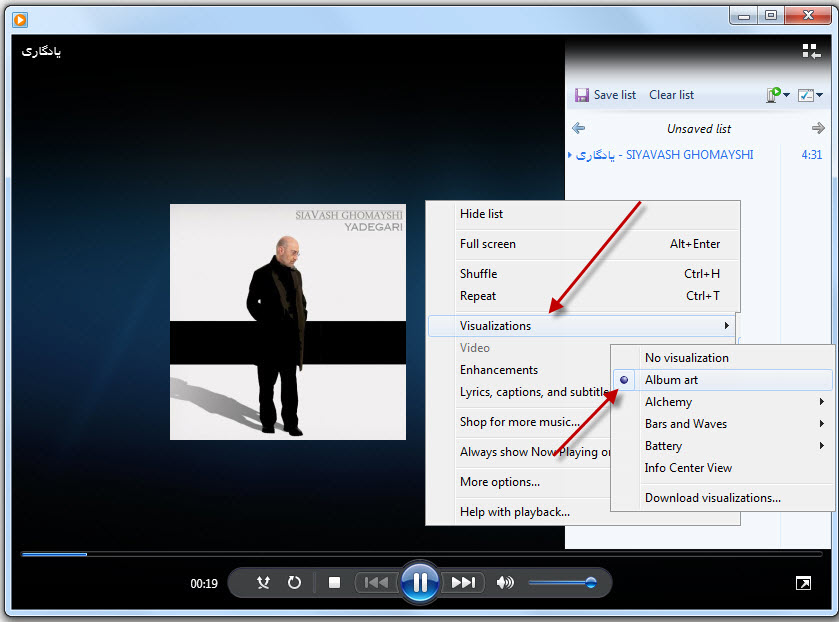Toggle Repeat in the context menu
This screenshot has height=622, width=839.
[x=583, y=296]
